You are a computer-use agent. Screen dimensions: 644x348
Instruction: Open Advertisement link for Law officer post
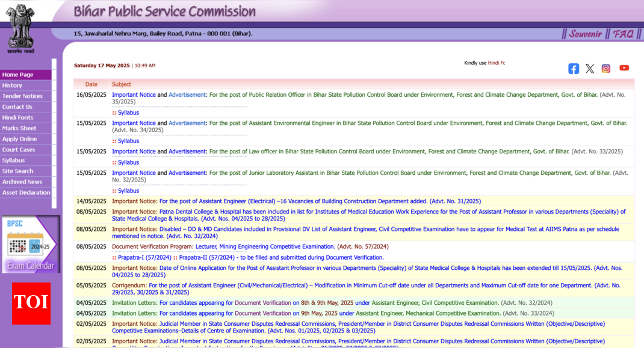(187, 151)
